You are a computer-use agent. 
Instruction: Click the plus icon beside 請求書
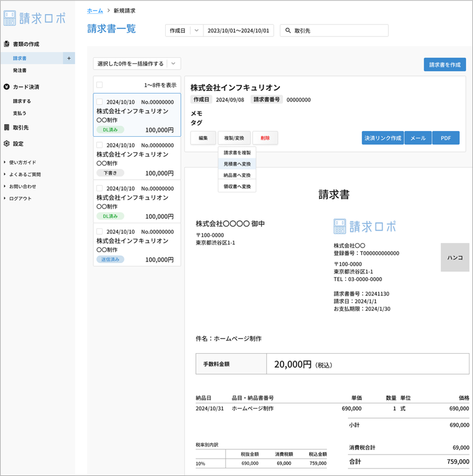(69, 59)
